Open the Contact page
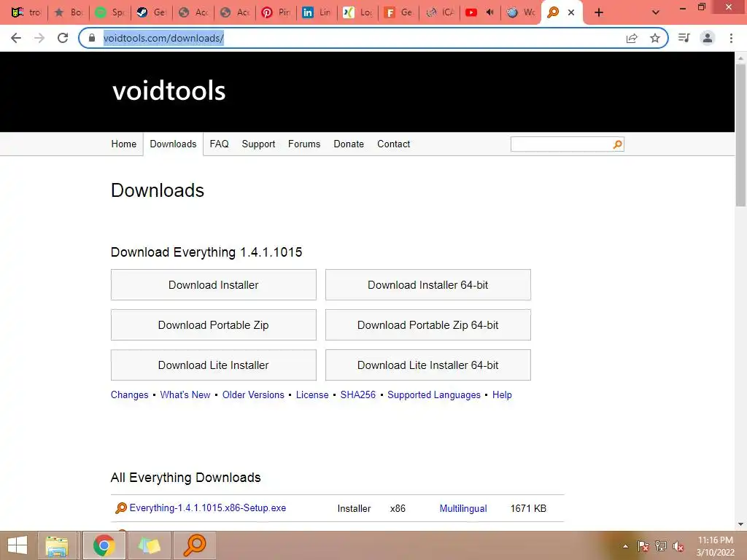747x560 pixels. [x=393, y=144]
